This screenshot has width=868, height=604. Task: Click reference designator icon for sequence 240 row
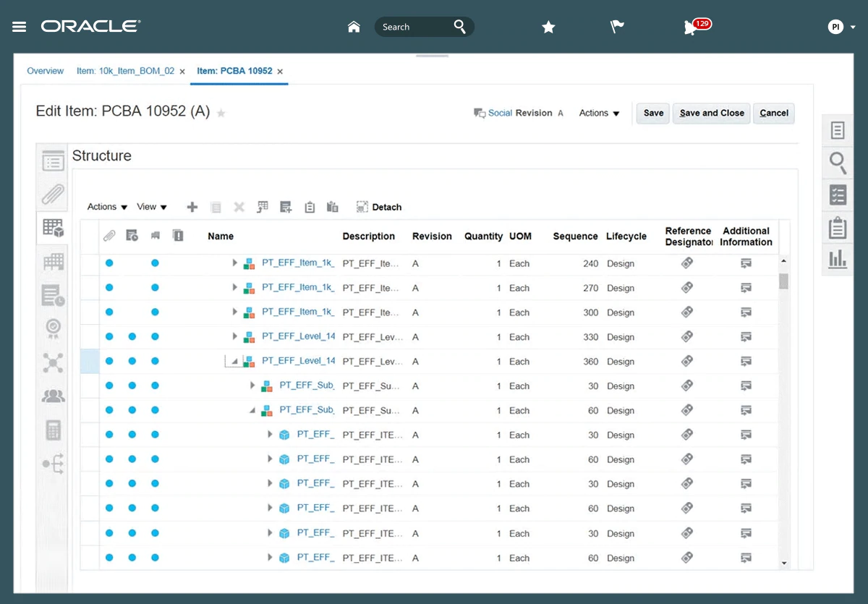pos(687,263)
